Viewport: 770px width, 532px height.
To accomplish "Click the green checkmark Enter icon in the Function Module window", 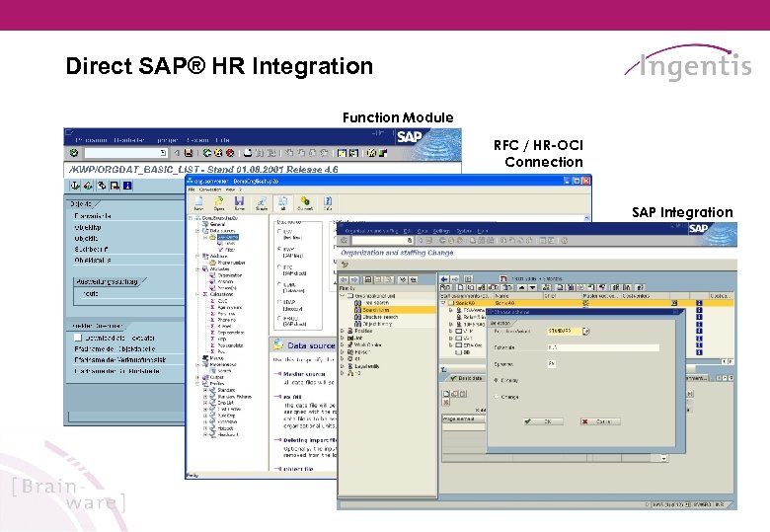I will [x=74, y=153].
